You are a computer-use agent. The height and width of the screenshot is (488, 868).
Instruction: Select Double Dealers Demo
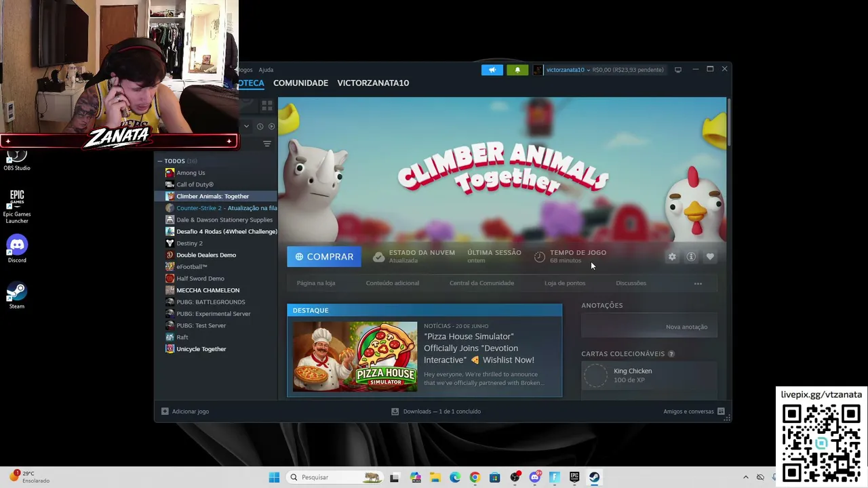[x=206, y=255]
